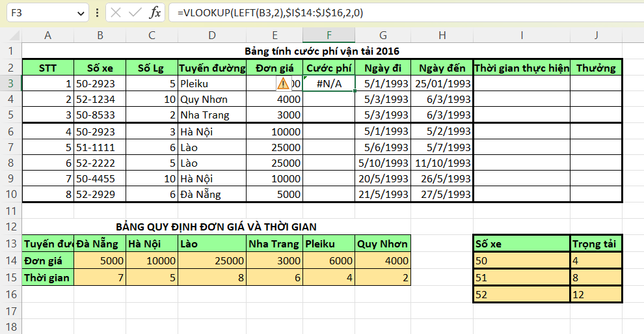The width and height of the screenshot is (644, 334).
Task: Select column E header
Action: [x=275, y=35]
